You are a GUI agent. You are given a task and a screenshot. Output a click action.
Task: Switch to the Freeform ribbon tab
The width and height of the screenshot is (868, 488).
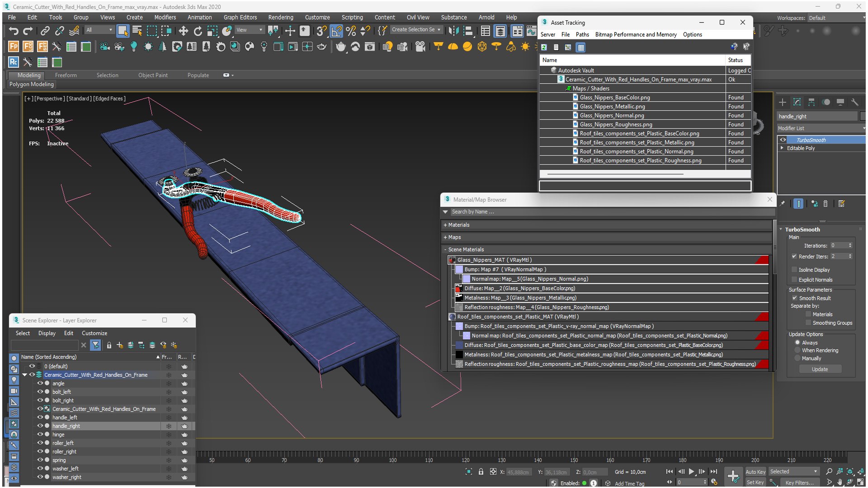pos(66,75)
